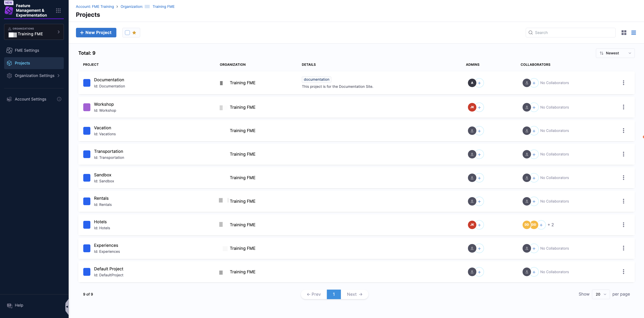644x318 pixels.
Task: Click the Account Settings info icon
Action: pos(59,99)
